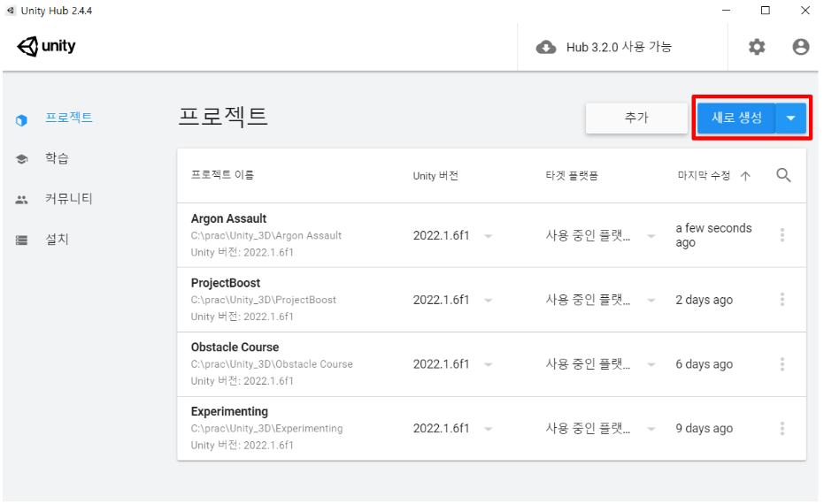824x504 pixels.
Task: Open target platform dropdown for Obstacle Course
Action: pyautogui.click(x=651, y=365)
